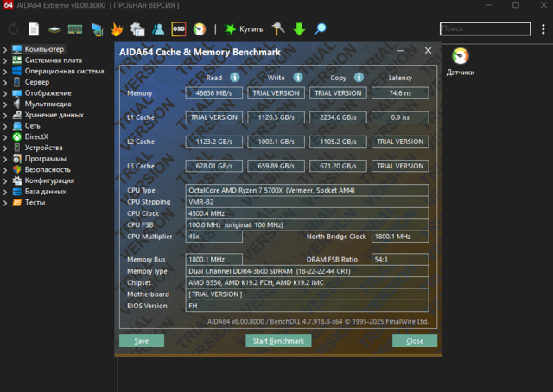This screenshot has height=392, width=553.
Task: Click the magnifier search icon in toolbar
Action: 320,29
